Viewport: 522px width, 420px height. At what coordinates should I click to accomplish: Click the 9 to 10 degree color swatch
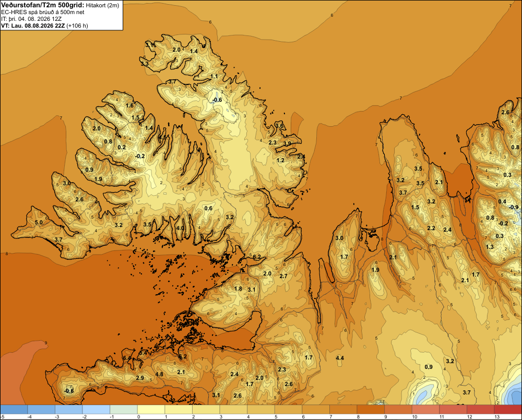point(398,409)
